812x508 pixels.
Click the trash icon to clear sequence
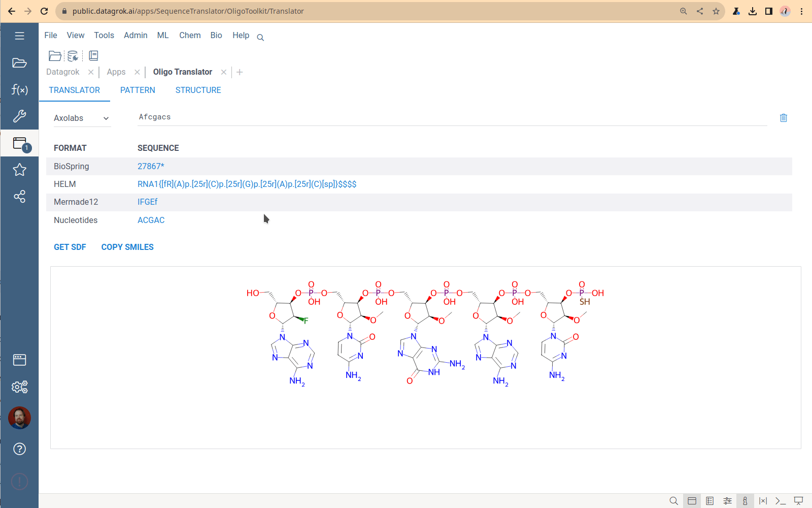point(783,118)
